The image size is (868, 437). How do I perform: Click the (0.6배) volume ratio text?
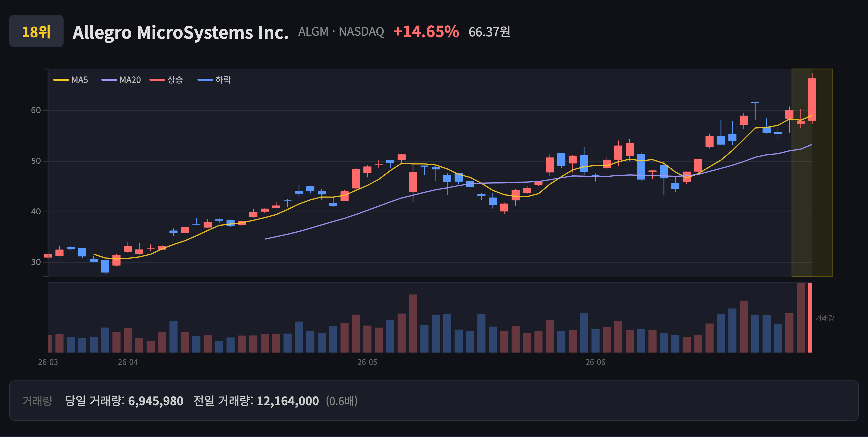point(342,401)
